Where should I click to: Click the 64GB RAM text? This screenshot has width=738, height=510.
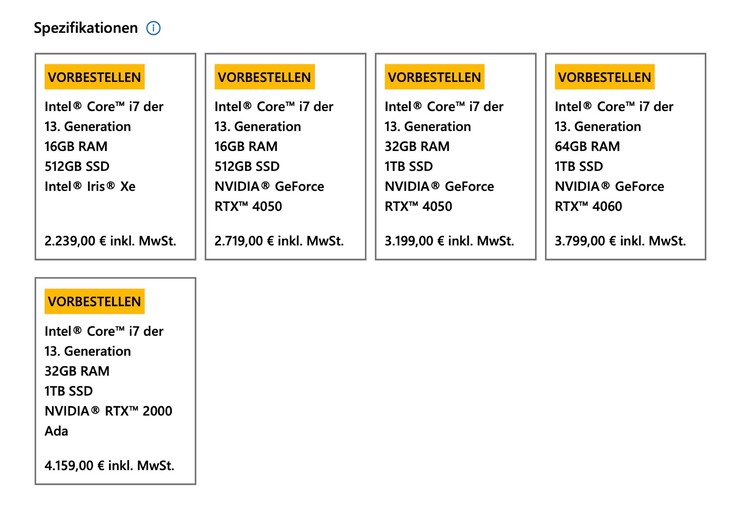(587, 146)
